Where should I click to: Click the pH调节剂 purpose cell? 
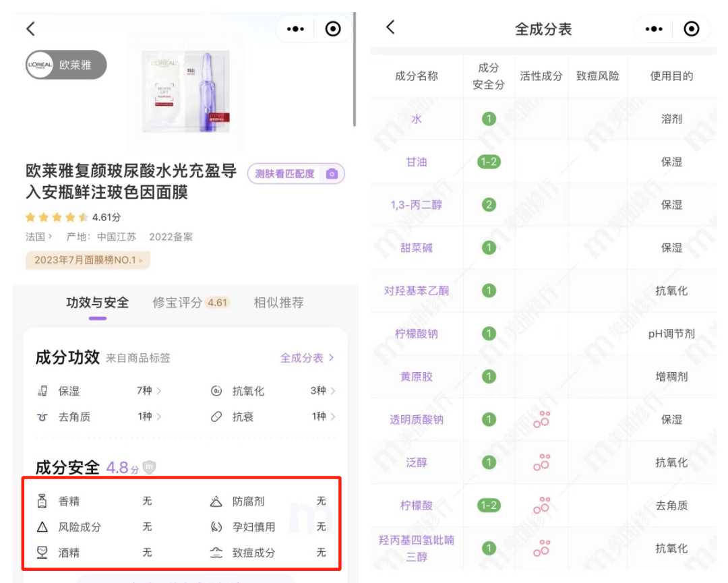click(x=671, y=334)
